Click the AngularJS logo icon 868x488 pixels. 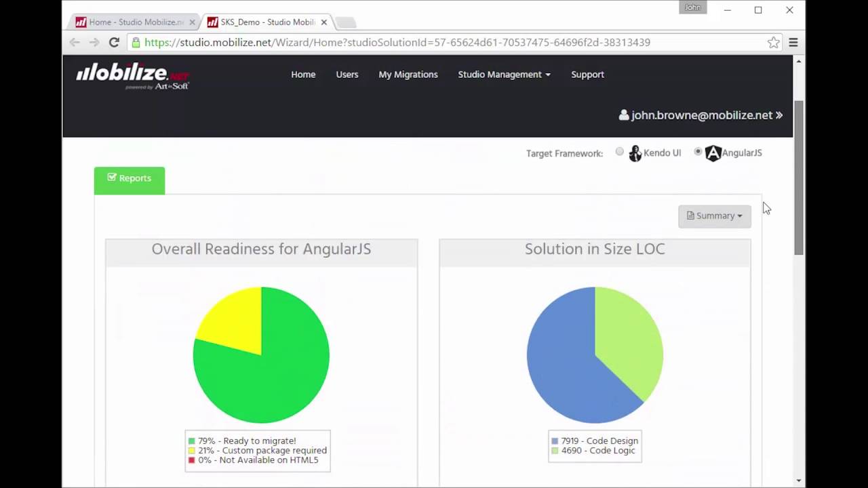[713, 153]
